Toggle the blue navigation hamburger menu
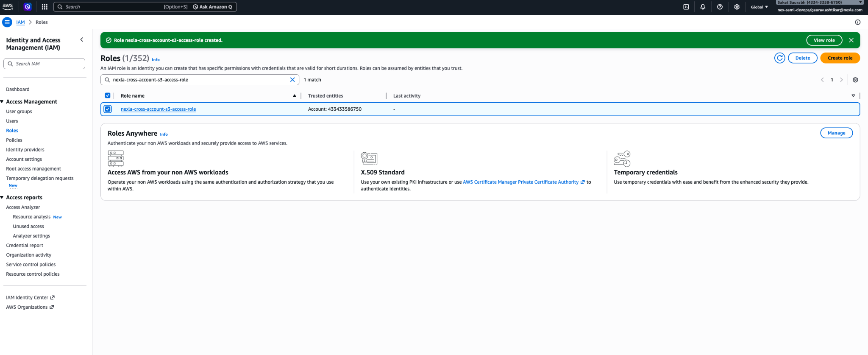 tap(7, 22)
